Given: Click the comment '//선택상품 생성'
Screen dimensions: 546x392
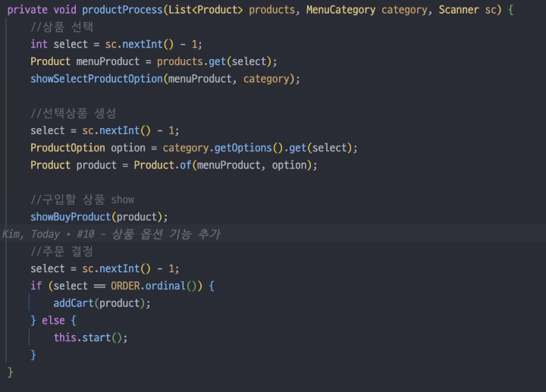Looking at the screenshot, I should 73,113.
